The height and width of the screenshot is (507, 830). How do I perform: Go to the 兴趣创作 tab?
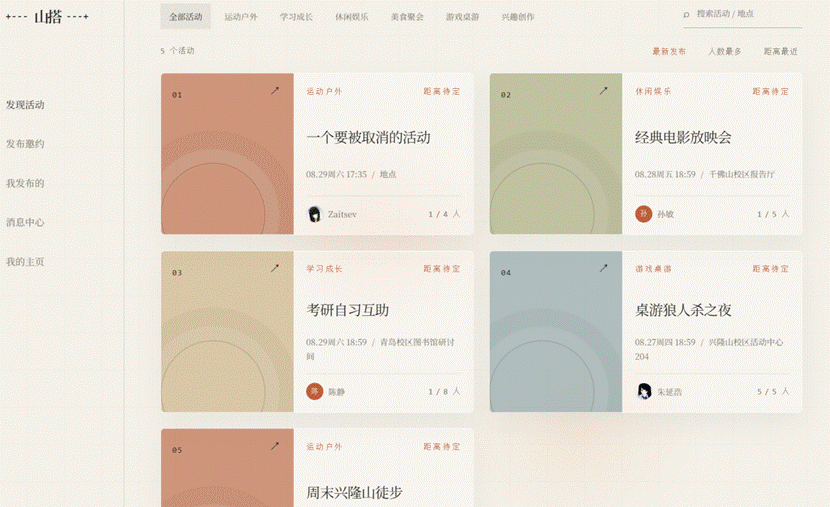[518, 17]
